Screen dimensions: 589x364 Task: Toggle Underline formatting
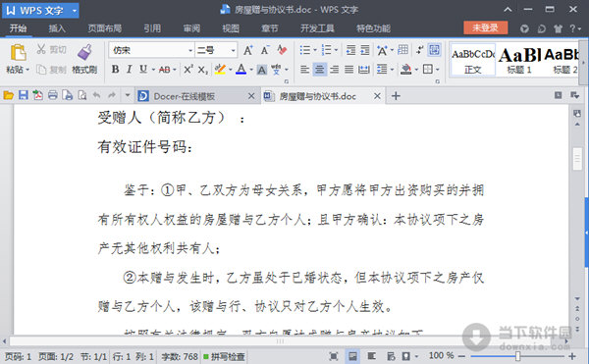[x=143, y=70]
